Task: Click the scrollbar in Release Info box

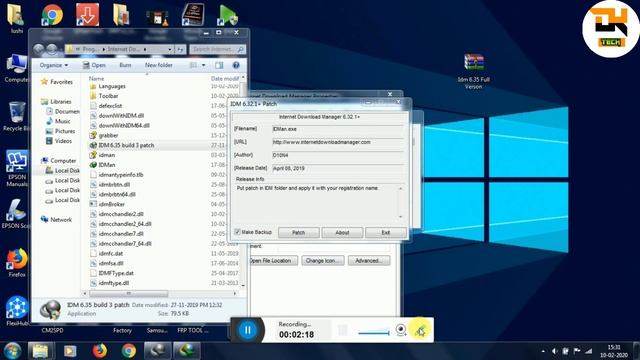Action: tap(400, 202)
